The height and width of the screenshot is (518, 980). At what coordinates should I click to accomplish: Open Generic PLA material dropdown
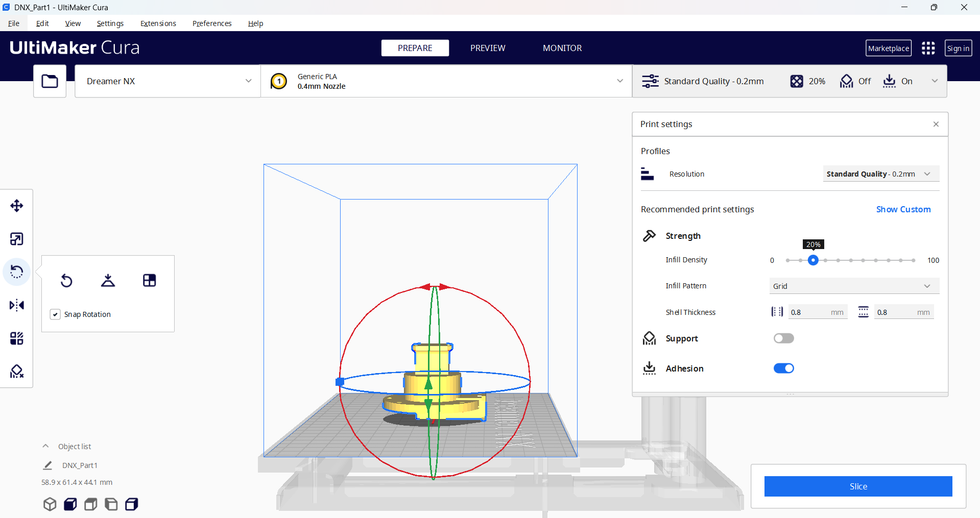[446, 81]
